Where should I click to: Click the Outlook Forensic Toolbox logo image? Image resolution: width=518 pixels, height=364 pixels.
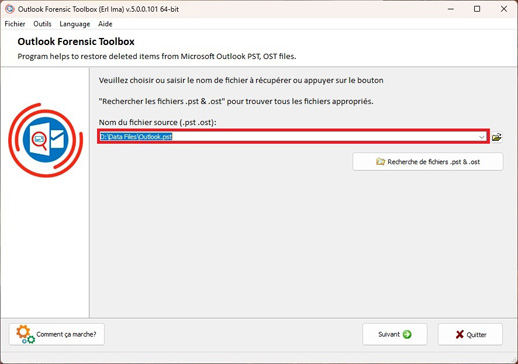pos(46,140)
